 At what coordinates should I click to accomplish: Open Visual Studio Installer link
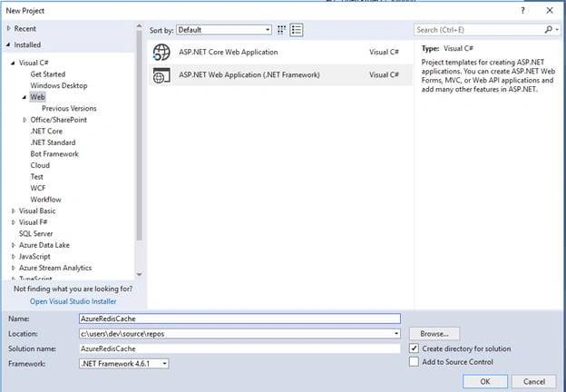click(73, 301)
